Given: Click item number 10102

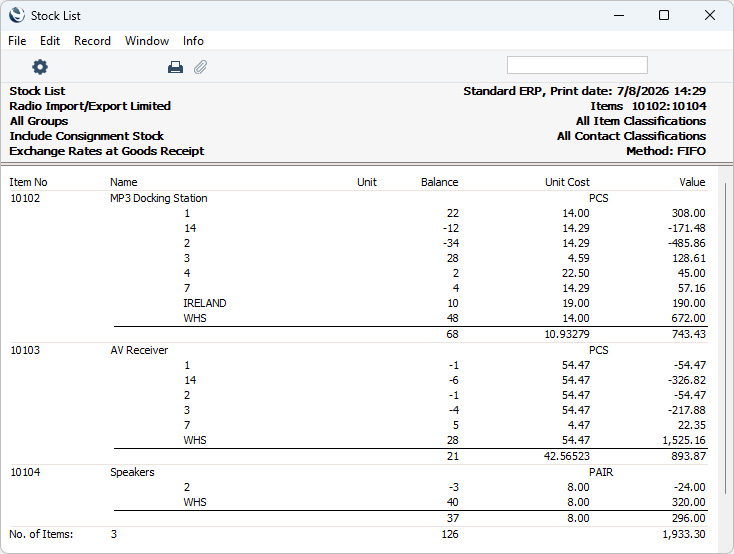Looking at the screenshot, I should [25, 198].
